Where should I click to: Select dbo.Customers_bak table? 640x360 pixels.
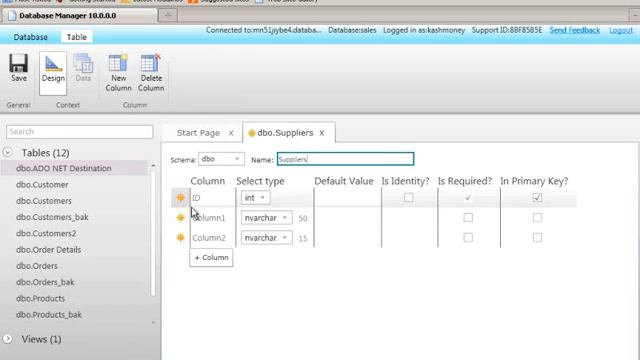(x=52, y=217)
